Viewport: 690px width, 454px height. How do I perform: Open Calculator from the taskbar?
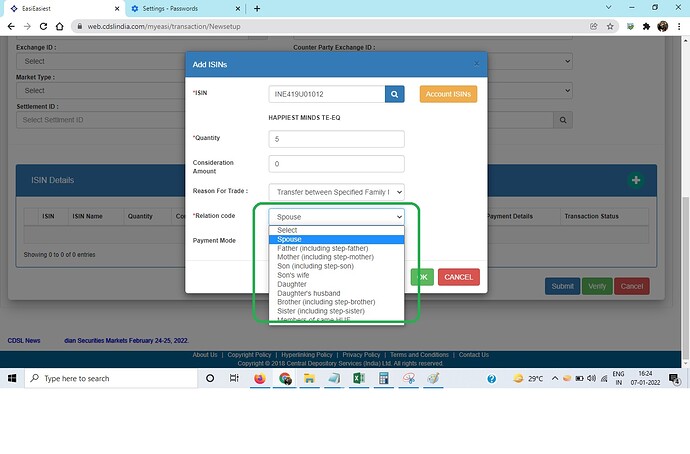tap(384, 378)
